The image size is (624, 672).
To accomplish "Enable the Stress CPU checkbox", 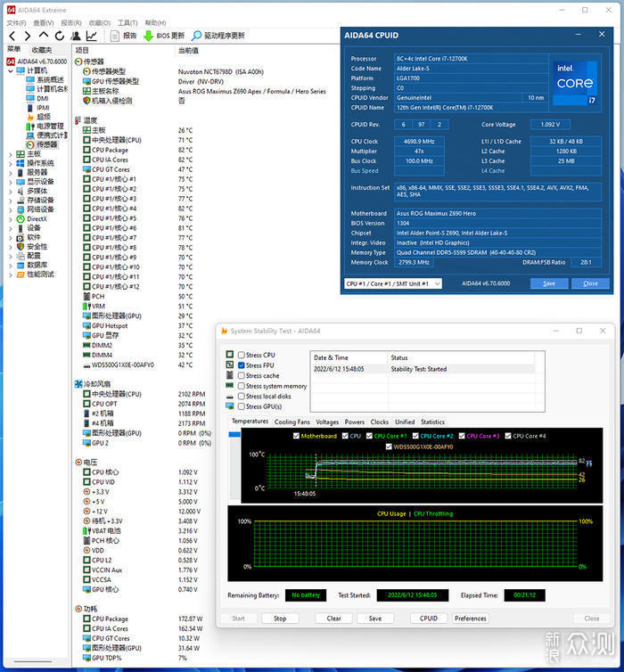I will pyautogui.click(x=242, y=355).
